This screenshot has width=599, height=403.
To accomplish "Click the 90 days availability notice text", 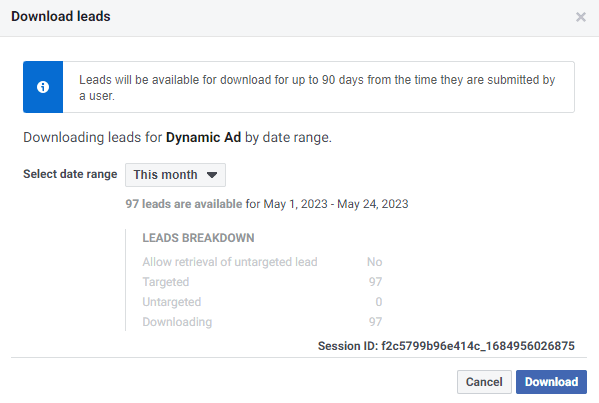I will 317,87.
